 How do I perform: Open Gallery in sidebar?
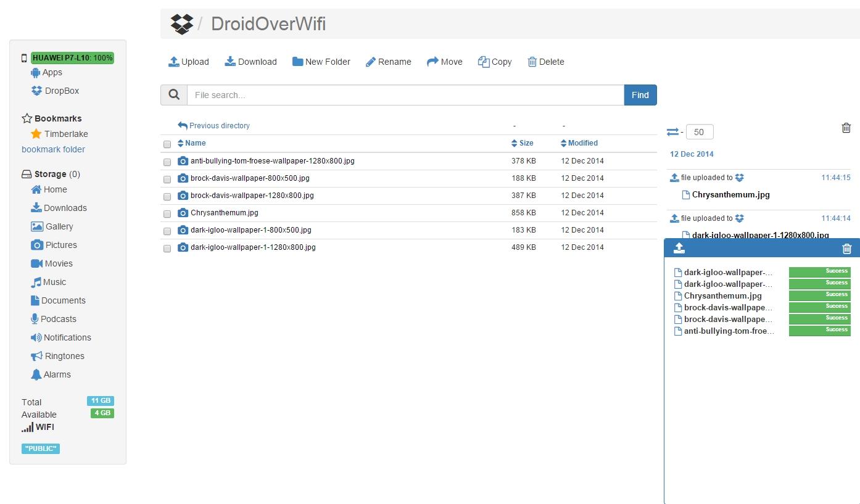click(x=52, y=226)
